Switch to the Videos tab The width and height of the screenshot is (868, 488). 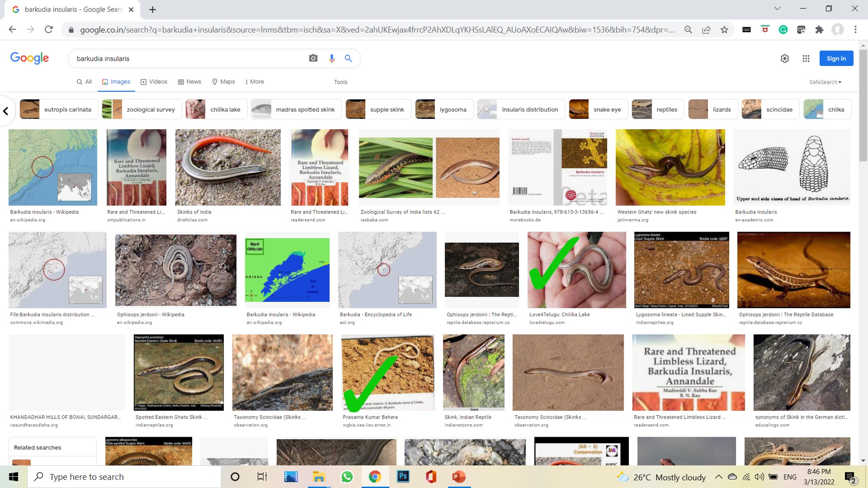click(154, 82)
